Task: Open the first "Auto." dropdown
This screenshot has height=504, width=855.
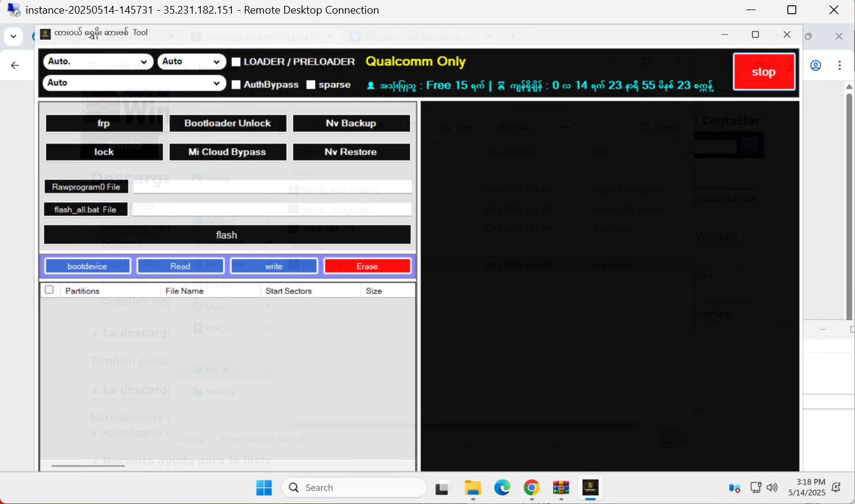Action: coord(98,61)
